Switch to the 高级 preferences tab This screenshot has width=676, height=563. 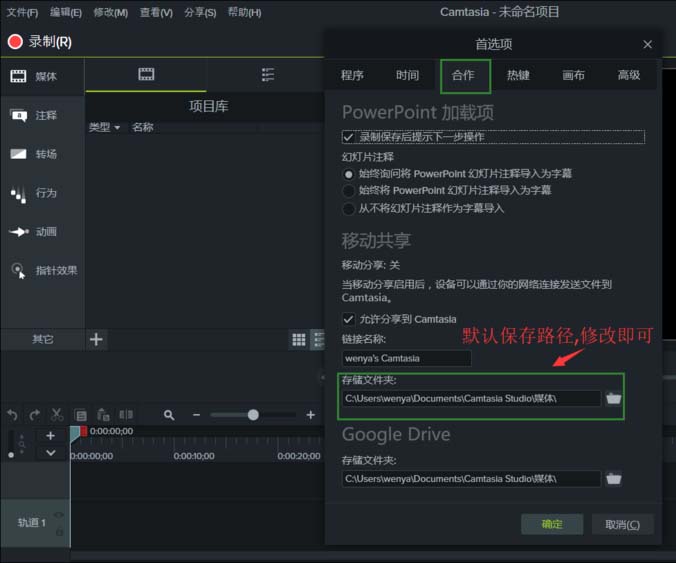629,75
